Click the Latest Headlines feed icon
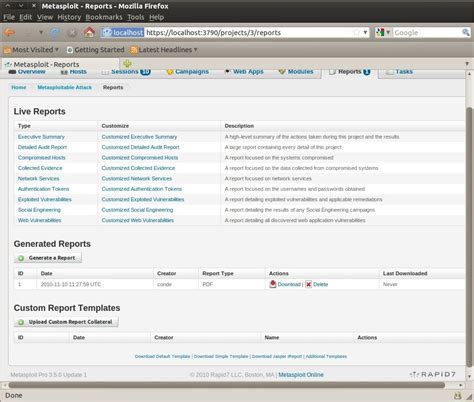Image resolution: width=474 pixels, height=402 pixels. point(134,50)
